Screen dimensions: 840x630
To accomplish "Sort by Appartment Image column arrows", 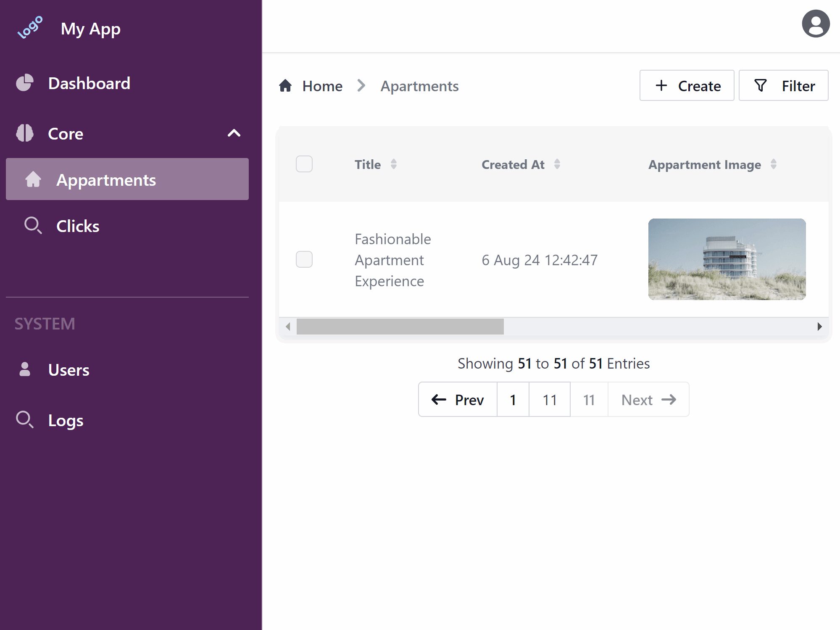I will [773, 164].
